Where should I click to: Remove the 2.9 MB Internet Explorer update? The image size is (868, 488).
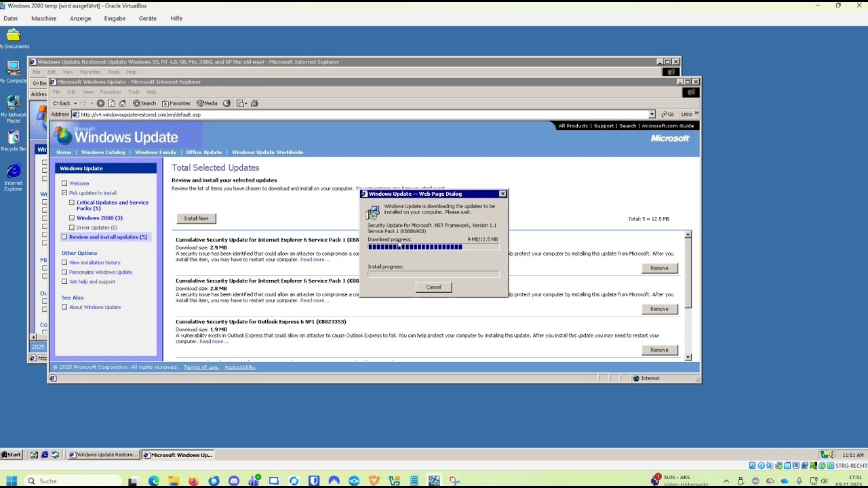pyautogui.click(x=659, y=268)
